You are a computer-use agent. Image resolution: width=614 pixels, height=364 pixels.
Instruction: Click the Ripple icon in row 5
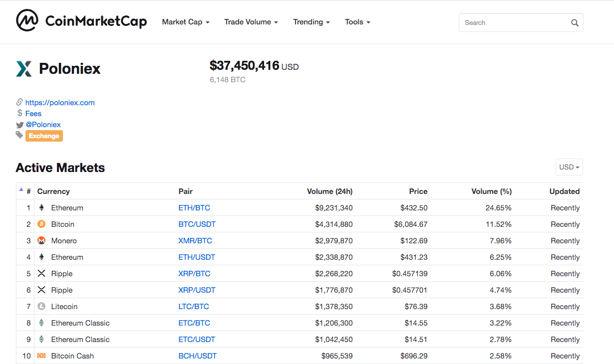click(x=41, y=274)
